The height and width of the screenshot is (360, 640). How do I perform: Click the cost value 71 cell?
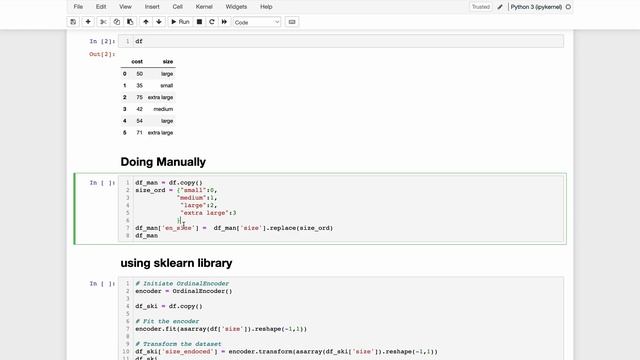140,133
